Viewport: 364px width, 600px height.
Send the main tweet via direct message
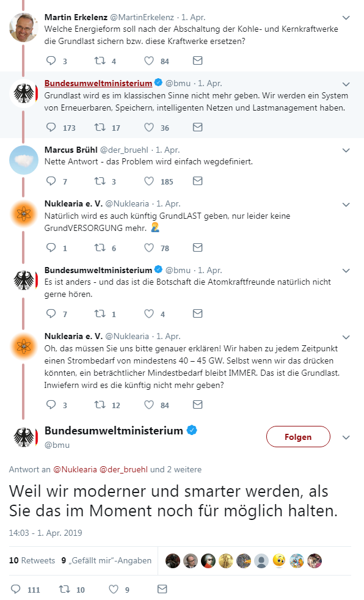pyautogui.click(x=162, y=590)
